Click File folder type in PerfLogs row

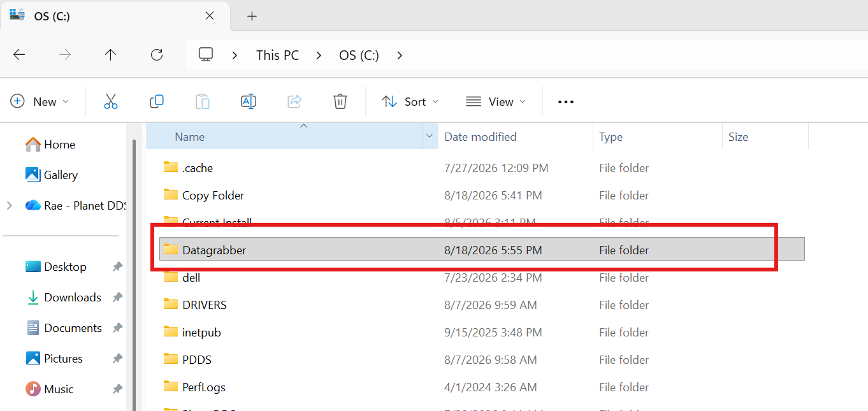pyautogui.click(x=624, y=387)
